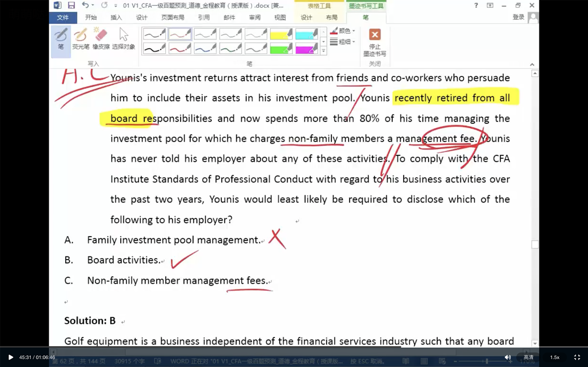Pick the blue pen style in the bottom row
588x367 pixels.
[205, 49]
